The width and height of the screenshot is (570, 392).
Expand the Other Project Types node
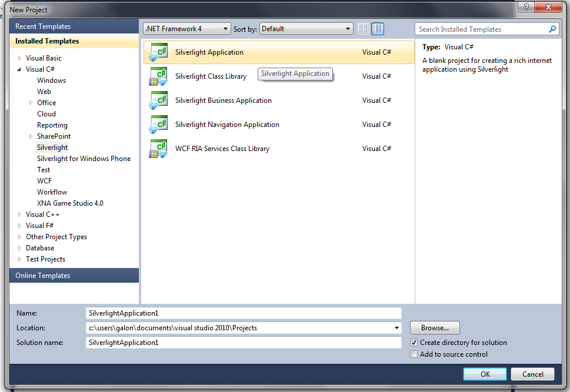tap(19, 237)
